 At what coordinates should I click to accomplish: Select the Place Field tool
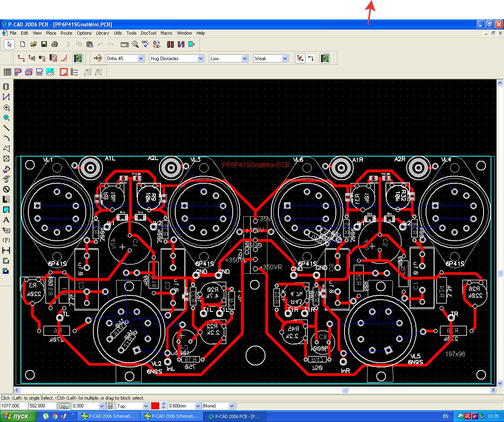(6, 240)
